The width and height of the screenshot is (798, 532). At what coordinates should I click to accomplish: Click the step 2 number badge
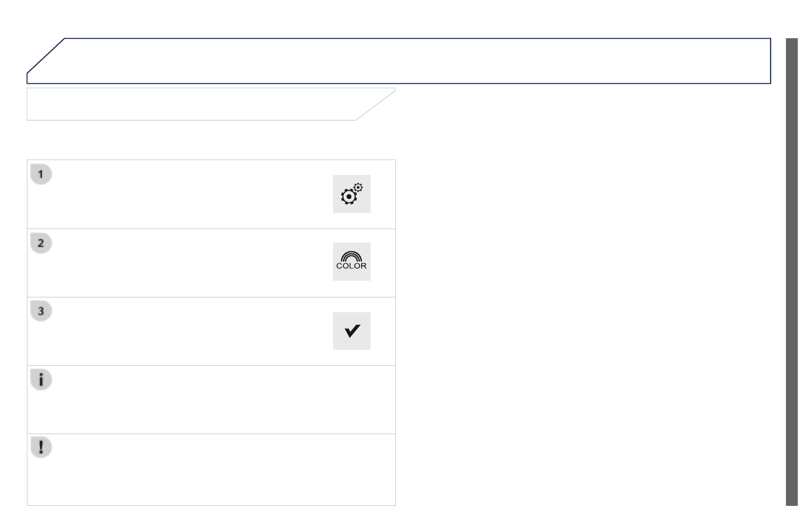42,243
